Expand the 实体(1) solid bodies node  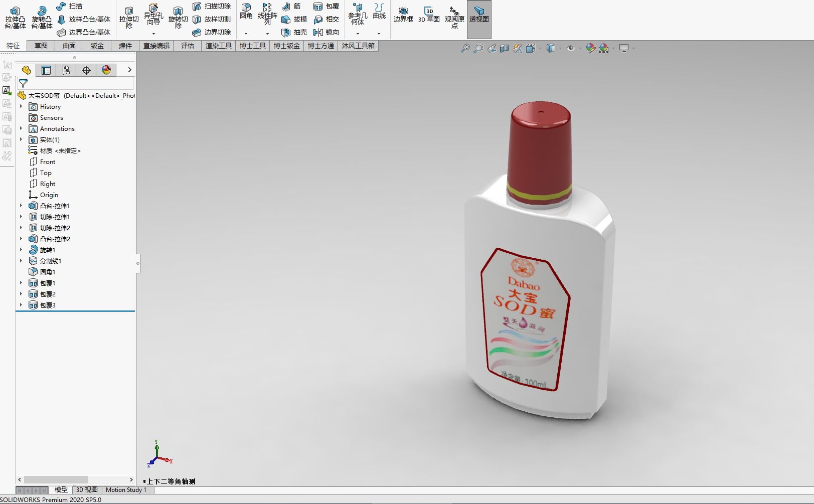21,139
